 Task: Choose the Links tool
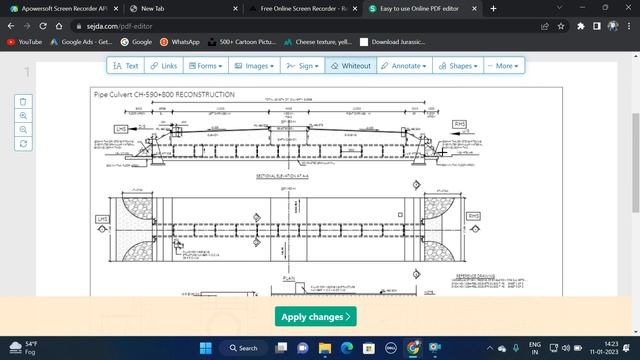point(164,66)
